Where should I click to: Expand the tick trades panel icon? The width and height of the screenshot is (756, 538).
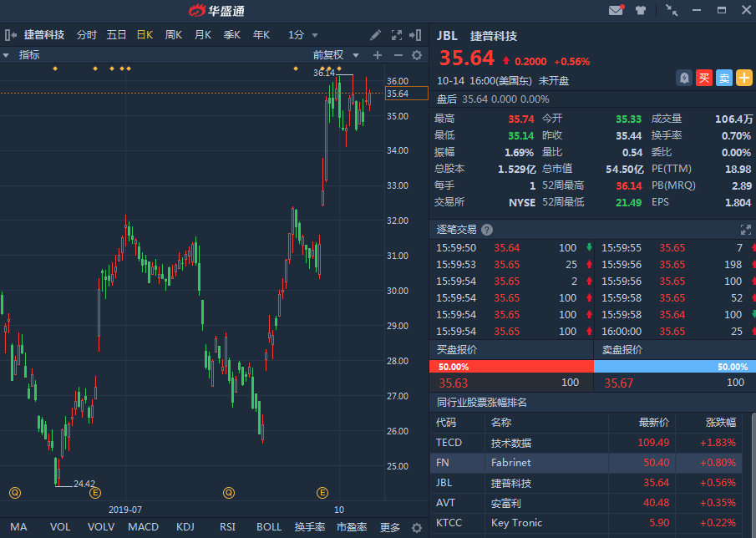(745, 230)
